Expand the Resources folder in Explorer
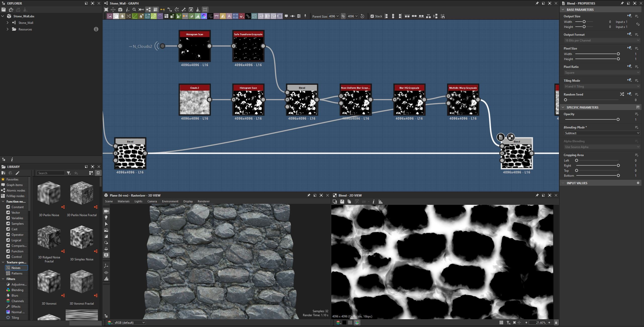The height and width of the screenshot is (327, 644). [8, 29]
